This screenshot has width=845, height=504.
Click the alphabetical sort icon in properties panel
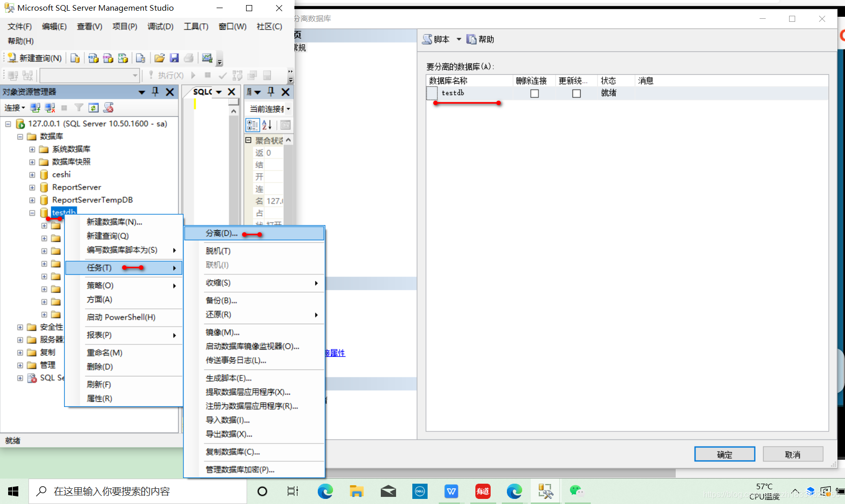[x=267, y=125]
